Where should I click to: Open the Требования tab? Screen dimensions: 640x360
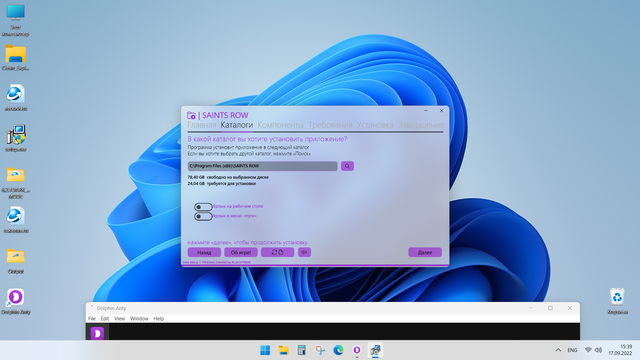pos(330,125)
